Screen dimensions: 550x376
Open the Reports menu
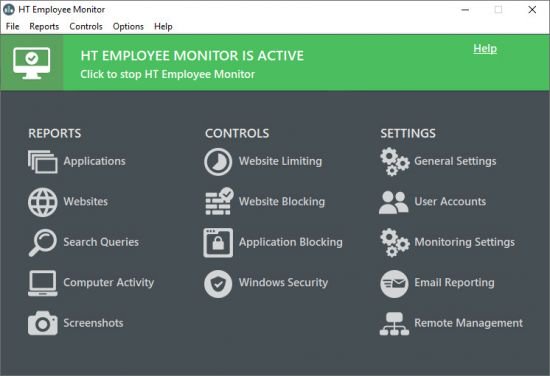44,27
